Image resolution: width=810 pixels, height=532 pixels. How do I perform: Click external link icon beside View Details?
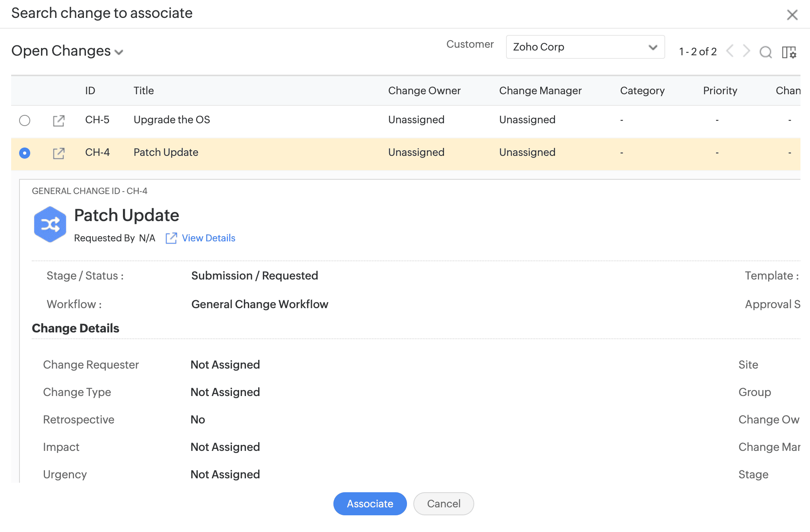click(x=171, y=238)
